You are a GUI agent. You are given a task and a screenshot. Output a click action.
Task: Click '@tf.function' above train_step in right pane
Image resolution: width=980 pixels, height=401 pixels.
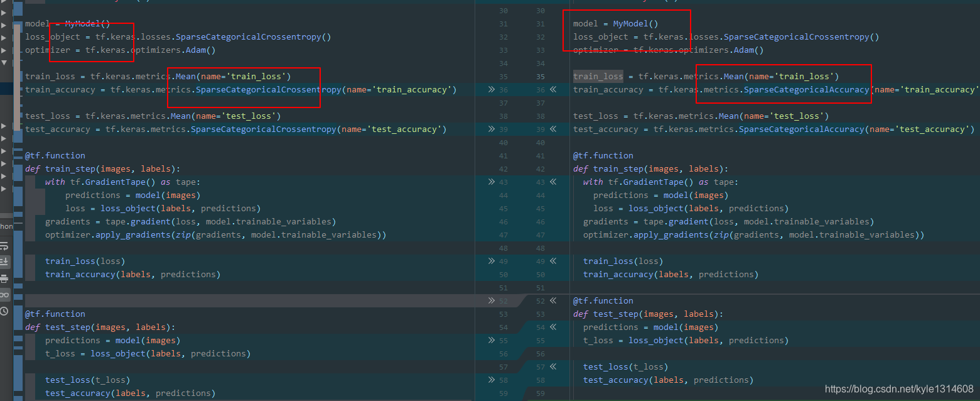coord(603,156)
